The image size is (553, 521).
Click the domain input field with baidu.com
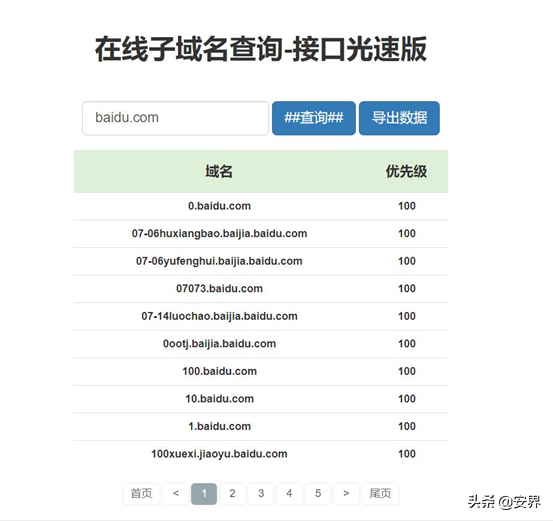175,118
